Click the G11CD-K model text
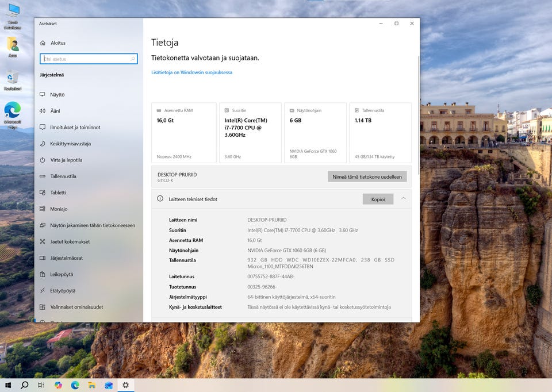This screenshot has width=552, height=392. coord(165,180)
